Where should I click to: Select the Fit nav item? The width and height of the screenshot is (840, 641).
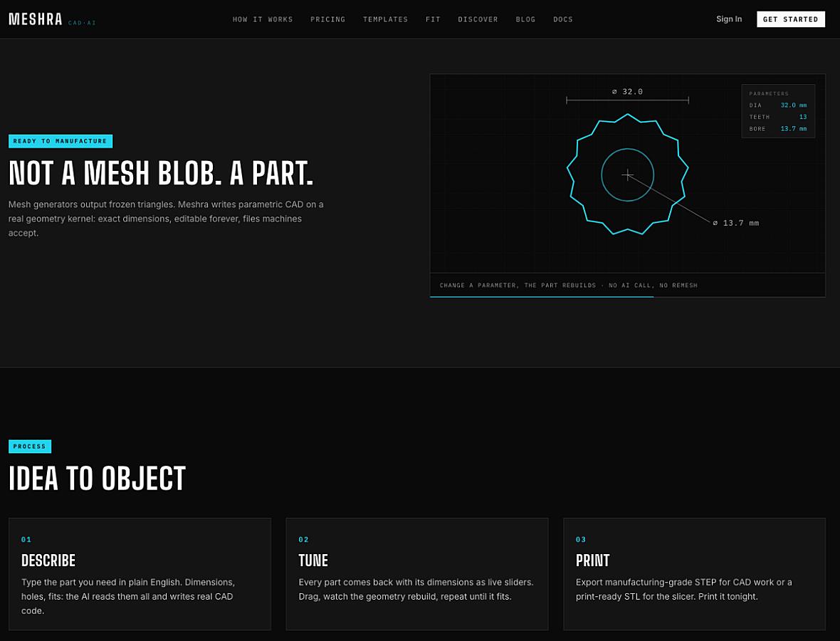click(433, 19)
